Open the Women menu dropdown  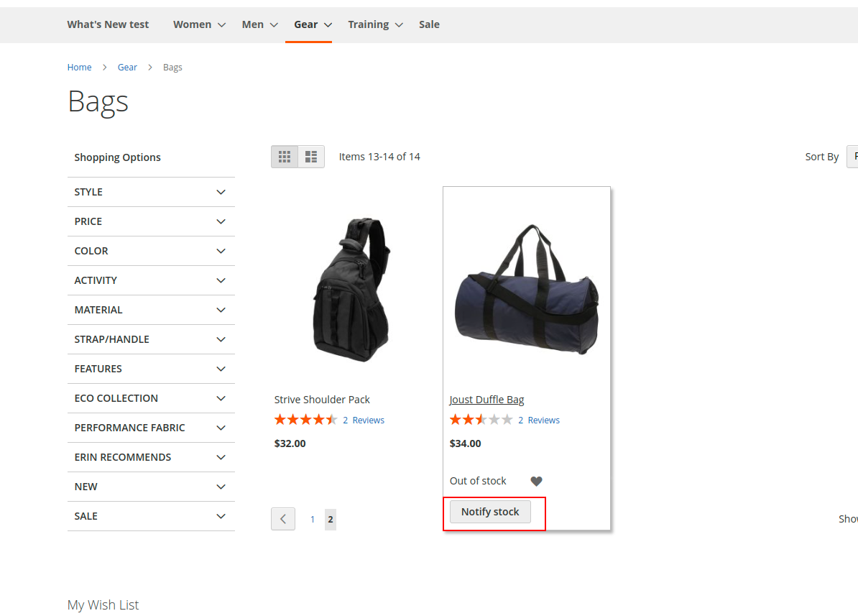199,24
